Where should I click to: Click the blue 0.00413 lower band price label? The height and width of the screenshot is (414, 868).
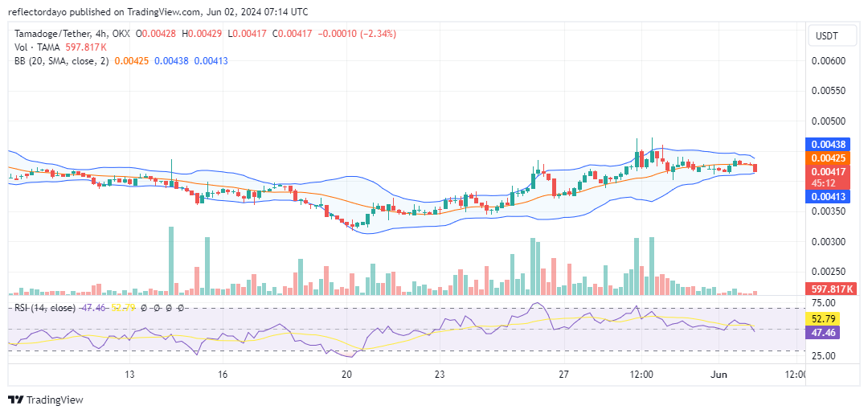click(829, 196)
